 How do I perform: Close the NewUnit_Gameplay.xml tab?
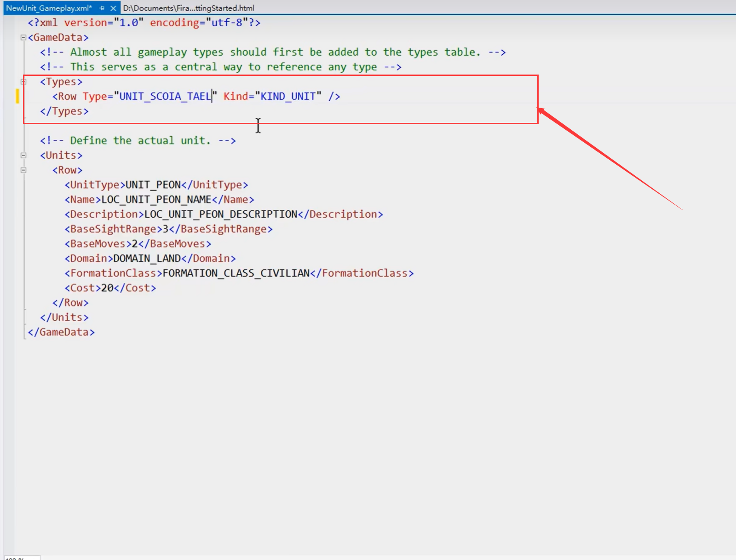(x=113, y=8)
